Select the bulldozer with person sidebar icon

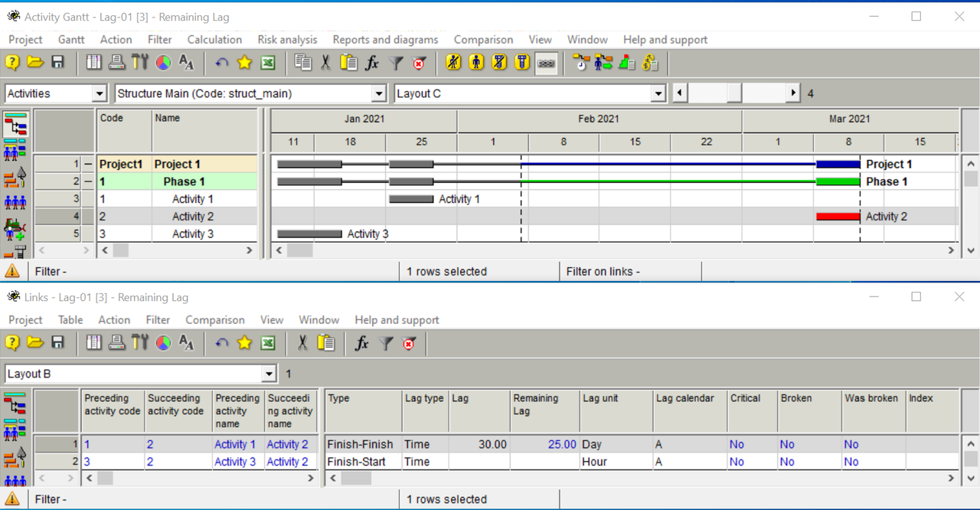click(x=15, y=228)
